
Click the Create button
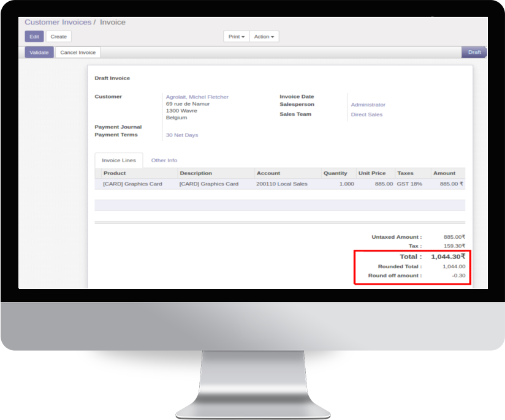click(59, 37)
